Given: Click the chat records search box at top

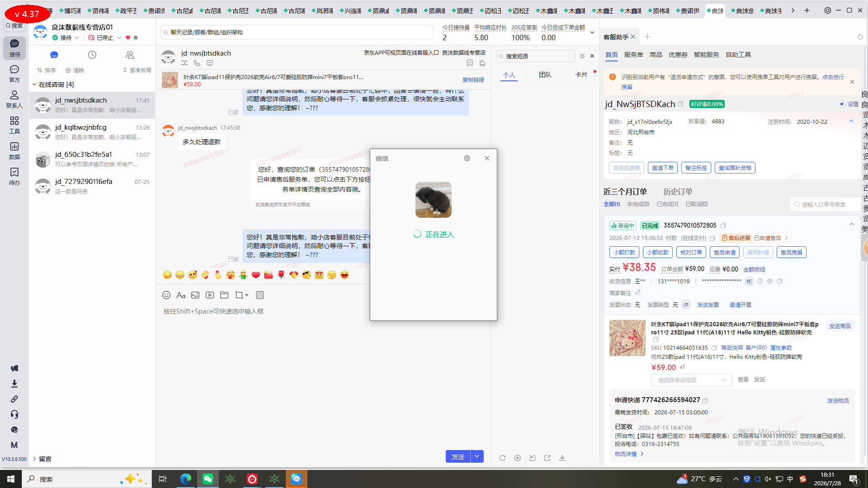Looking at the screenshot, I should [297, 32].
